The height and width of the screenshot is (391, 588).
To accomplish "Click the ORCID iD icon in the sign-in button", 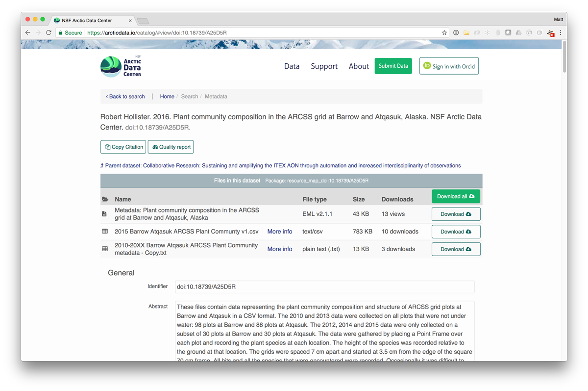I will (426, 65).
